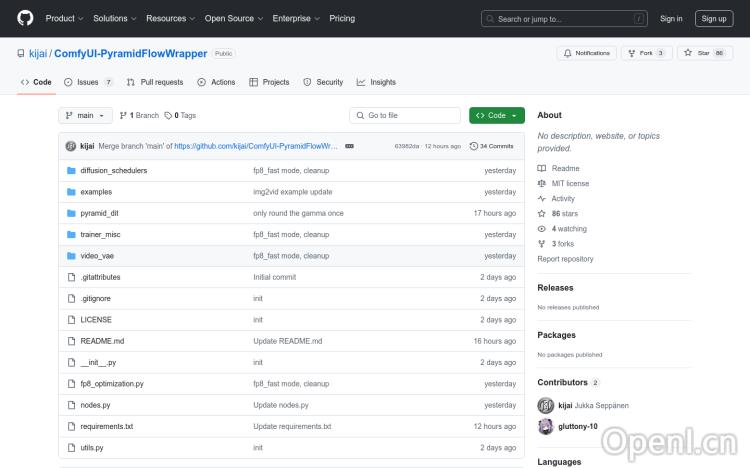
Task: Open the Notifications subscription button
Action: [x=586, y=53]
